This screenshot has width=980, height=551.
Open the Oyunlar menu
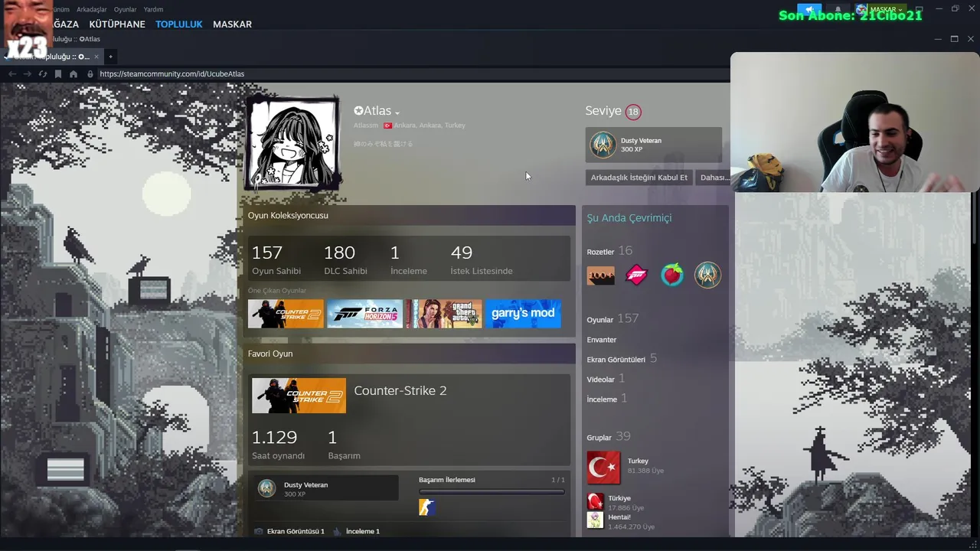click(x=125, y=10)
